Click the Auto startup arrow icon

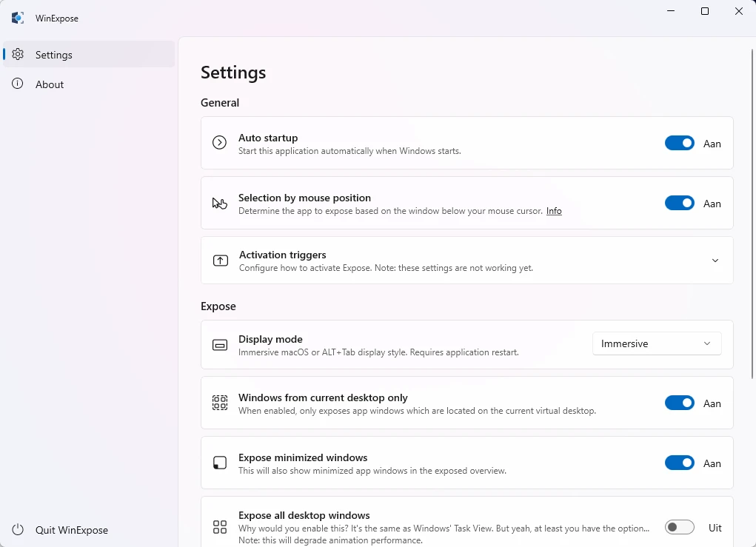click(219, 143)
